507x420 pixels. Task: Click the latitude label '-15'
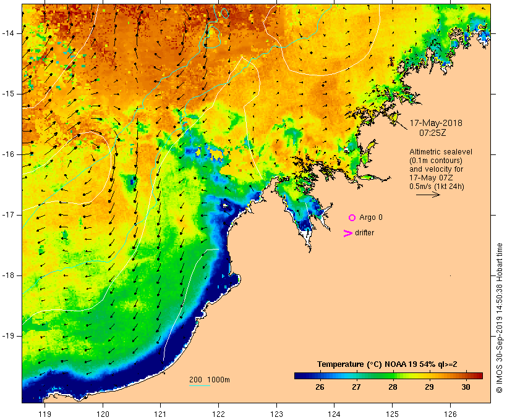[x=8, y=94]
